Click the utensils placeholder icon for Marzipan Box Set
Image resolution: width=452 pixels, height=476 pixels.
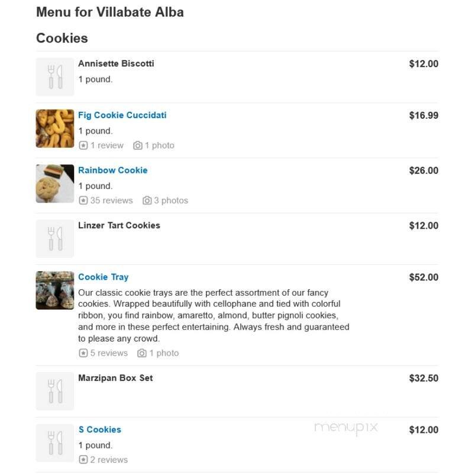point(54,389)
